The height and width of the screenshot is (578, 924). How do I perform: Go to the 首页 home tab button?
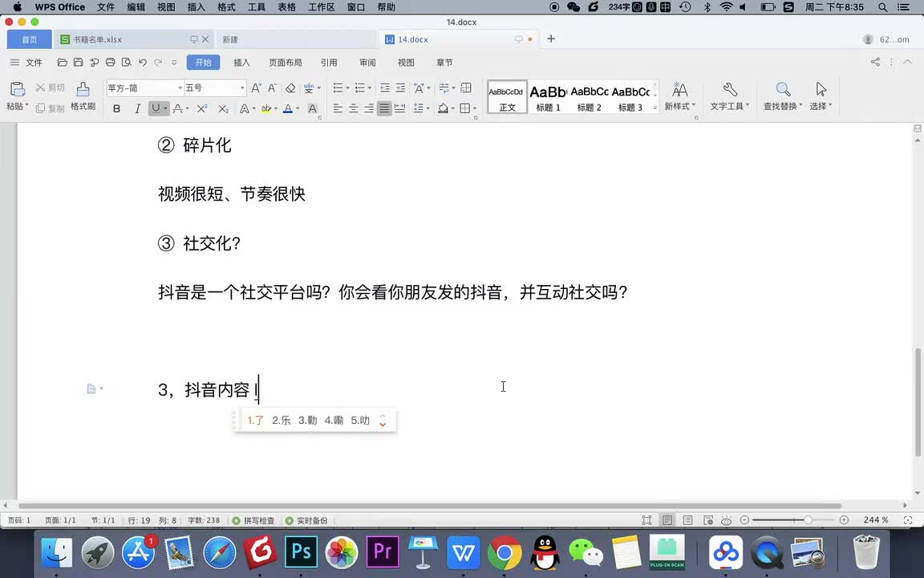(30, 39)
